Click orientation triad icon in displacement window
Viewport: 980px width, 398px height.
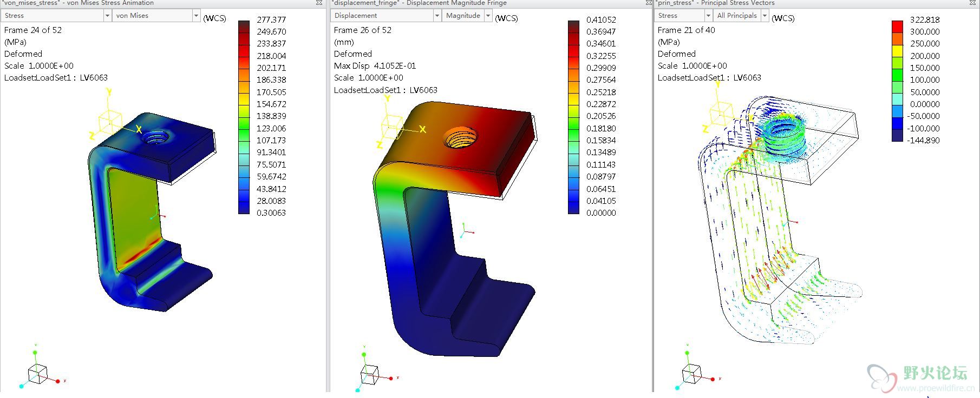click(369, 373)
